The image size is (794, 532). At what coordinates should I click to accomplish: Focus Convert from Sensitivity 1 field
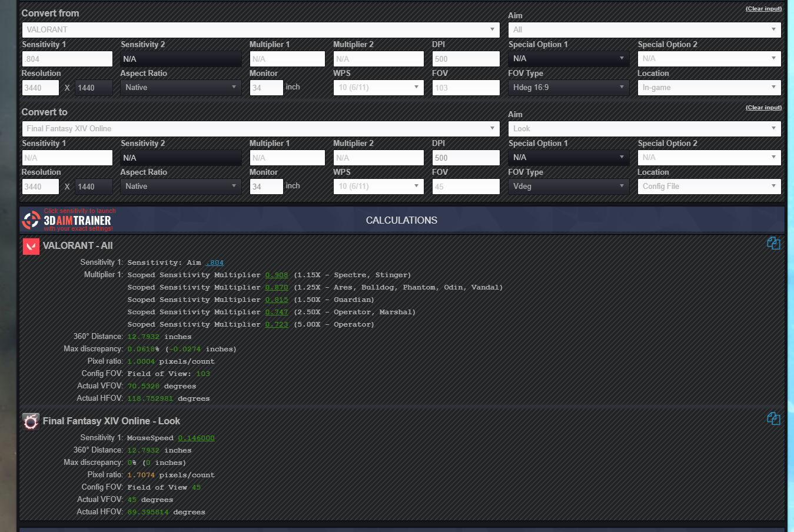click(x=67, y=59)
